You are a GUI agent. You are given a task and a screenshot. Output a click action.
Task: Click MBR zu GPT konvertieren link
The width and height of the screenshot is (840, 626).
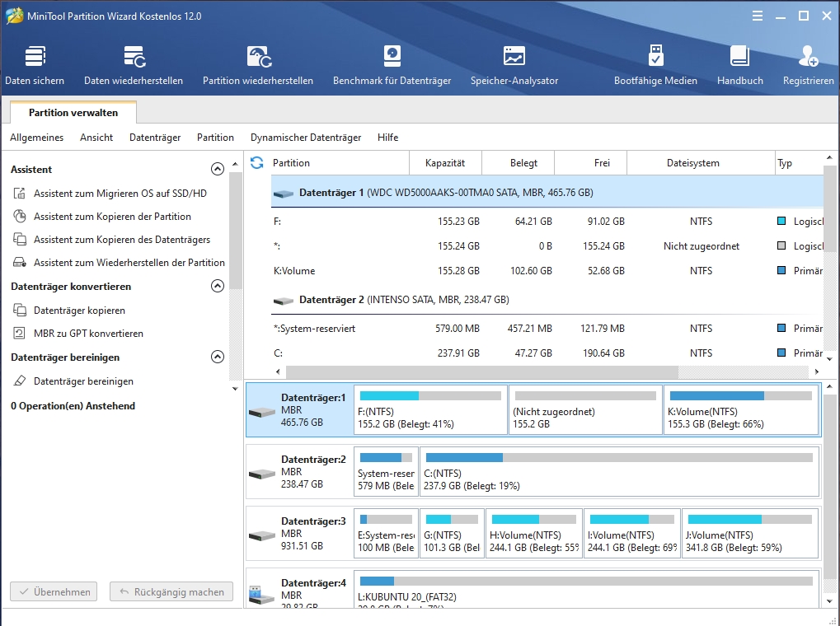pos(88,333)
